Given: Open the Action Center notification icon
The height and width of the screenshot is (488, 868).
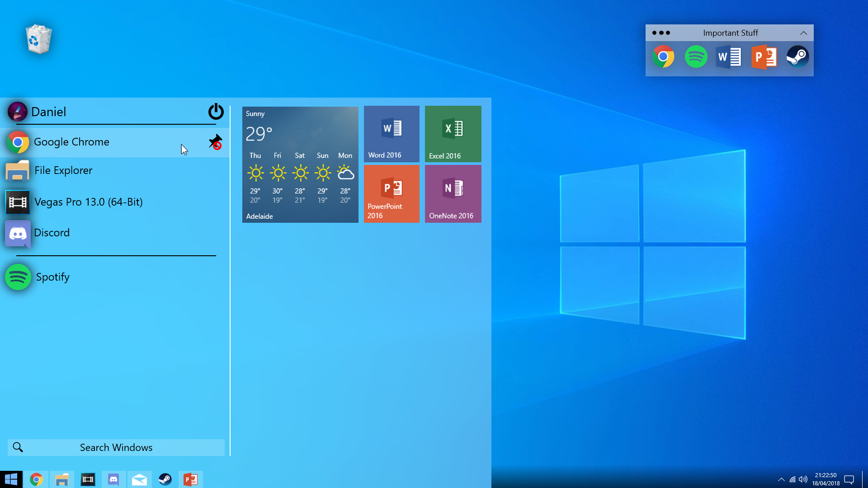Looking at the screenshot, I should (x=849, y=479).
